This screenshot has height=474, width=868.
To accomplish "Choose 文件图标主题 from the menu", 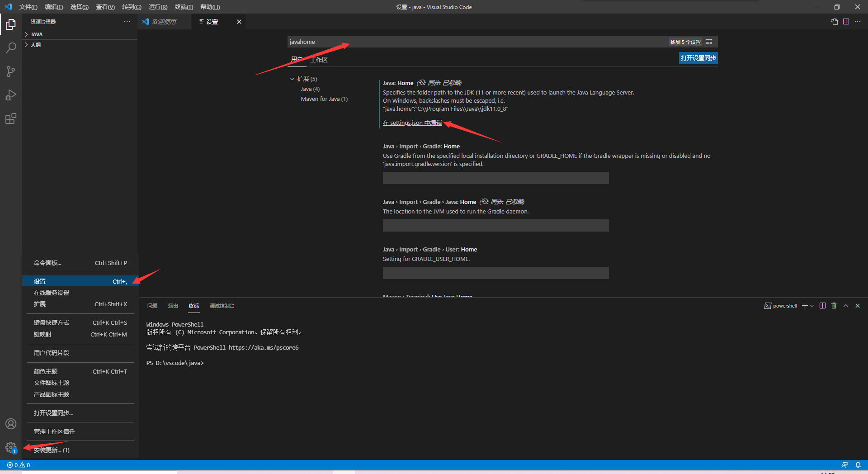I will [x=80, y=383].
